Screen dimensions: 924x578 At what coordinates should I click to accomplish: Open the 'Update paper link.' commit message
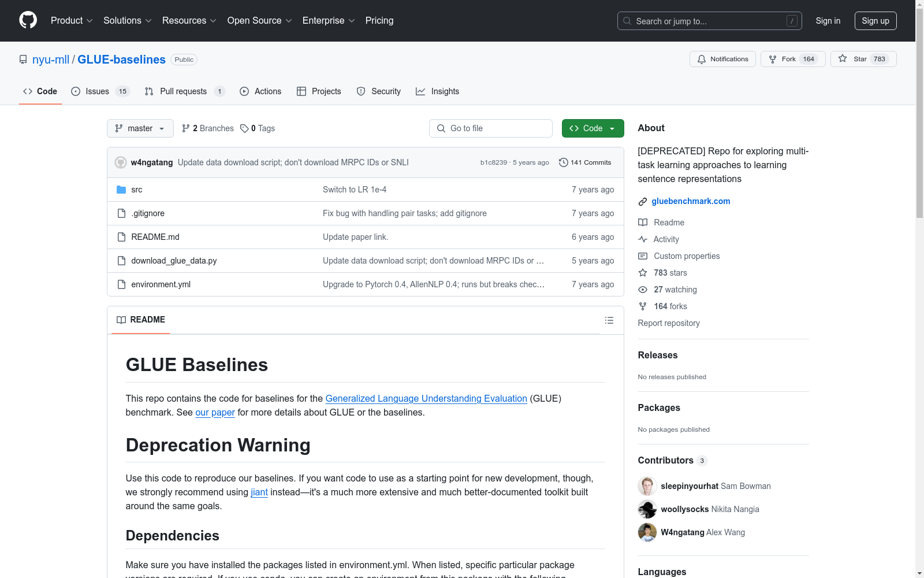click(x=355, y=237)
